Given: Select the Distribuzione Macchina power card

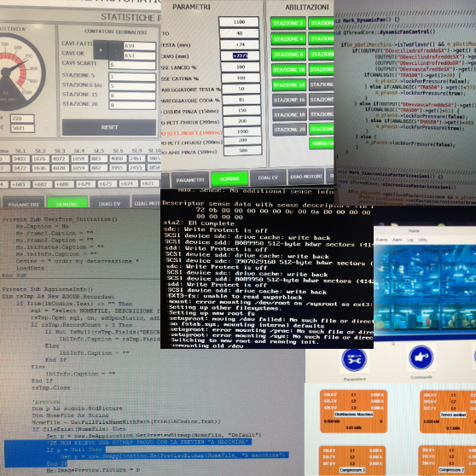Looking at the screenshot, I should pyautogui.click(x=354, y=411).
